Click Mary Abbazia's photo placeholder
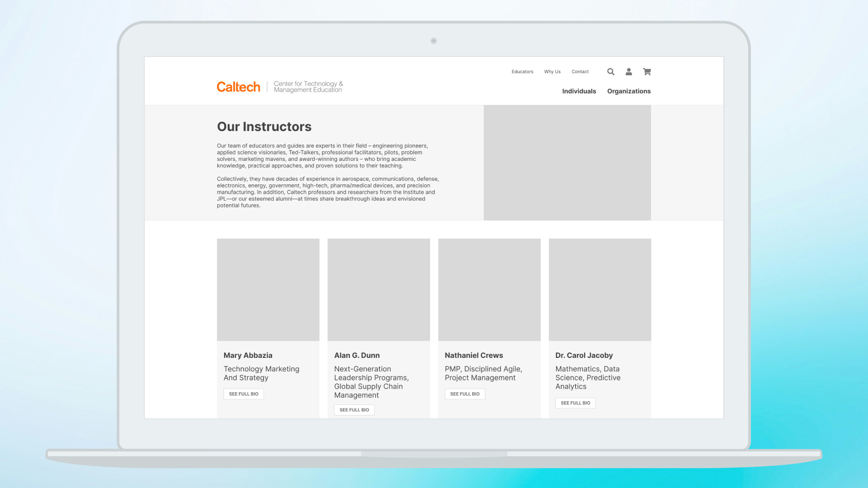Screen dimensions: 868x488 click(268, 290)
